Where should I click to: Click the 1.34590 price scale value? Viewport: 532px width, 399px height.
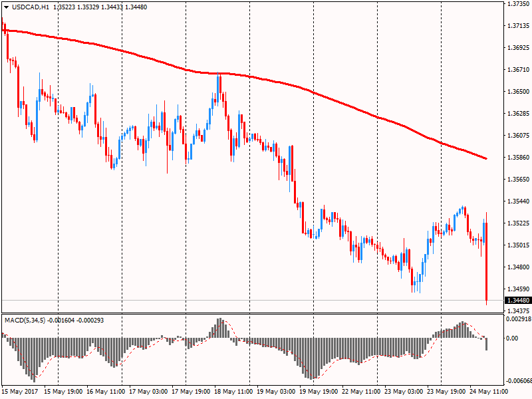click(x=518, y=289)
